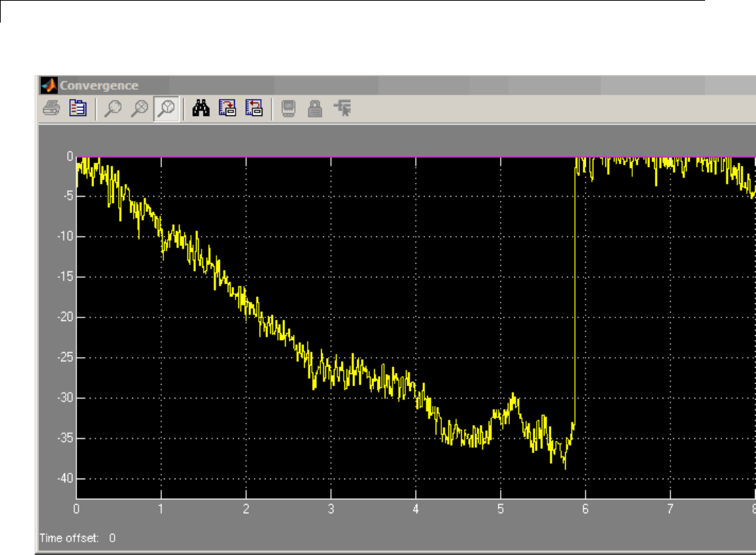
Task: Click the x-axis label 5
Action: pos(501,509)
